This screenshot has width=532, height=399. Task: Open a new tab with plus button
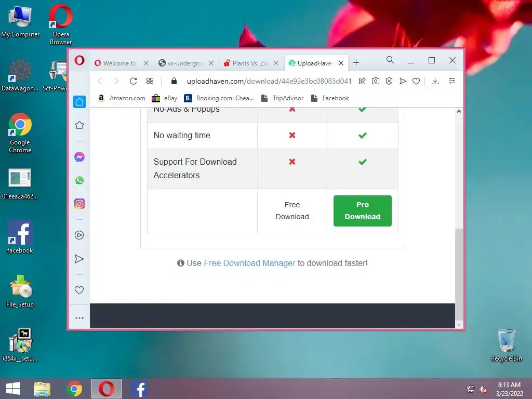pos(356,63)
